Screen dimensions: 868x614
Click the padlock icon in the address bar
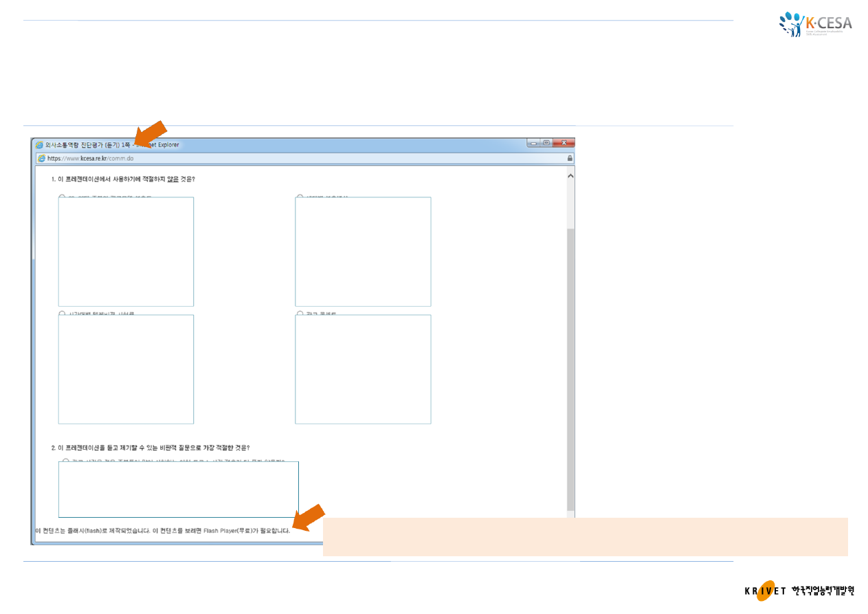click(570, 158)
